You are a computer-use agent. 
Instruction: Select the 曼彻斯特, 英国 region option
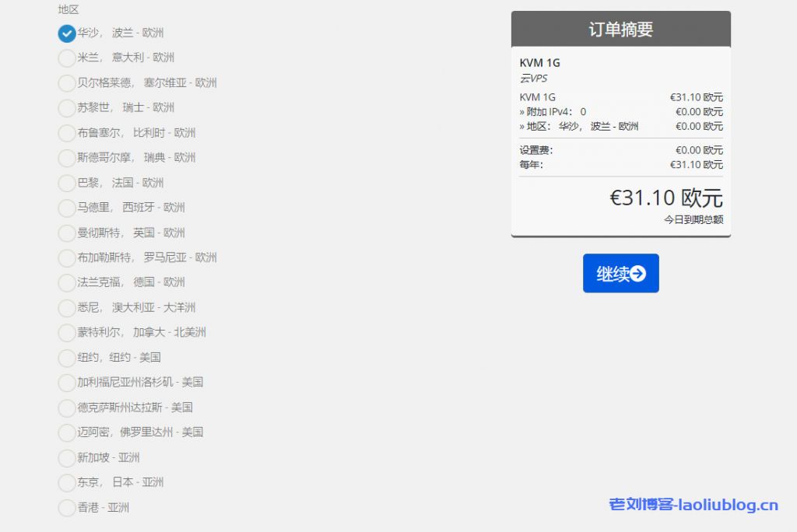pos(66,233)
